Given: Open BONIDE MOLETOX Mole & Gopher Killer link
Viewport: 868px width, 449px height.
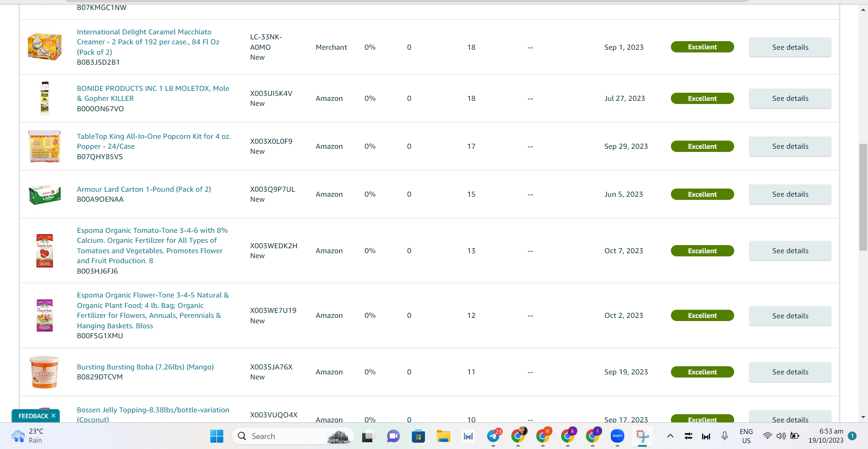Looking at the screenshot, I should (153, 93).
